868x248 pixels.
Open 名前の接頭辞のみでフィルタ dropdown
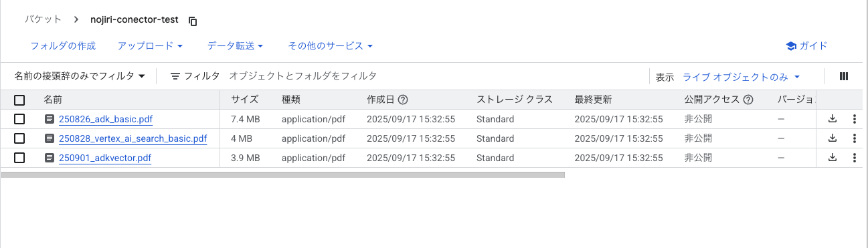coord(80,77)
